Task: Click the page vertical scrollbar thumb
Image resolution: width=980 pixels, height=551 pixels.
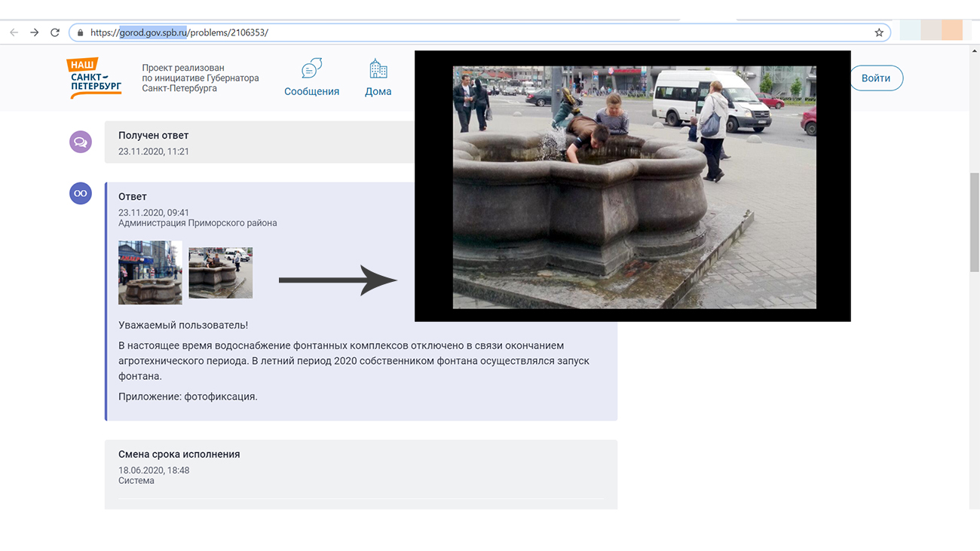Action: (974, 222)
